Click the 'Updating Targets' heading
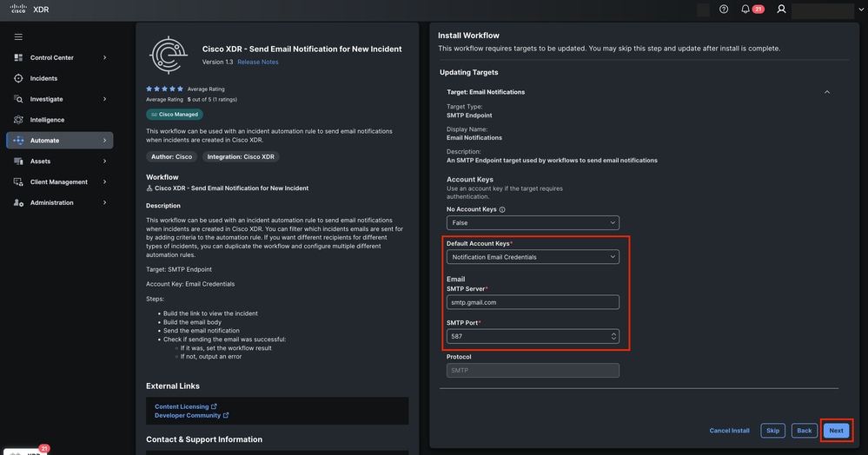This screenshot has width=868, height=455. tap(469, 73)
